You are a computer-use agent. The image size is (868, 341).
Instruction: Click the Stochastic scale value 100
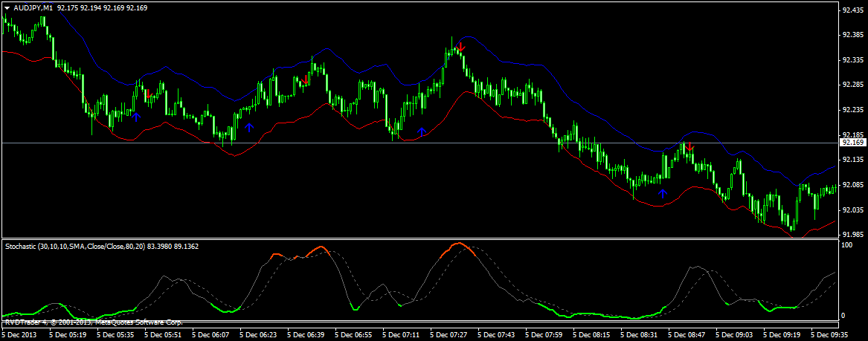click(x=846, y=244)
